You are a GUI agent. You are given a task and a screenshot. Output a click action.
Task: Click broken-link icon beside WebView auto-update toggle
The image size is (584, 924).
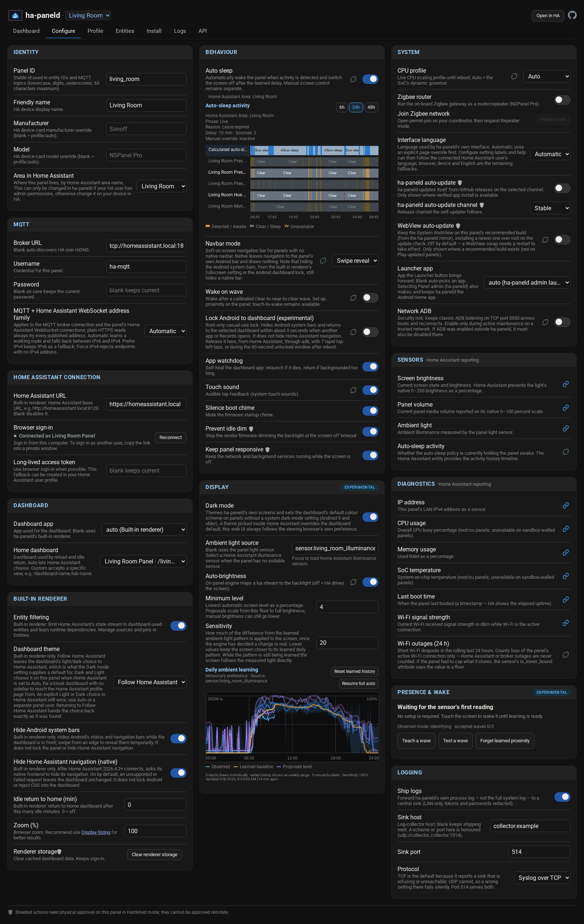point(545,240)
